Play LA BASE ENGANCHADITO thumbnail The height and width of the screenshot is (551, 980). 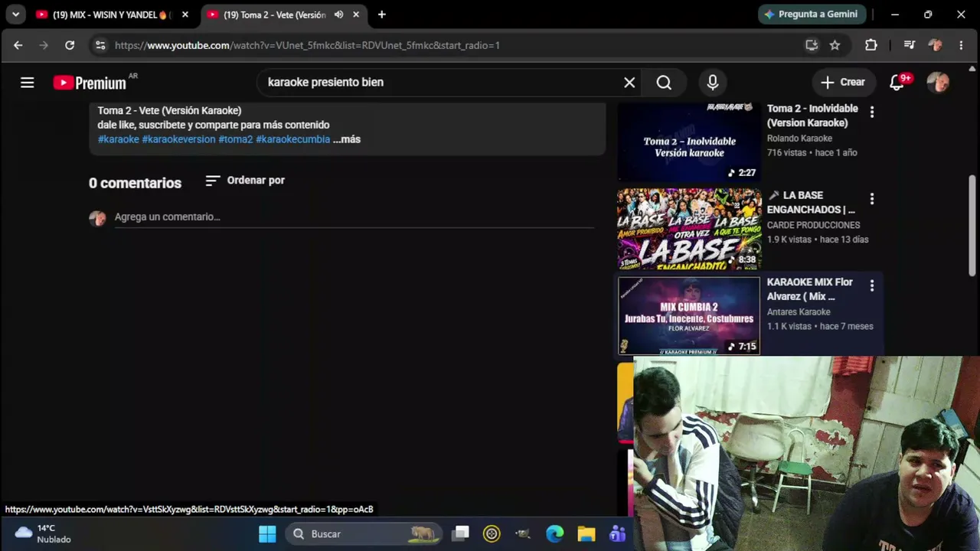coord(689,229)
